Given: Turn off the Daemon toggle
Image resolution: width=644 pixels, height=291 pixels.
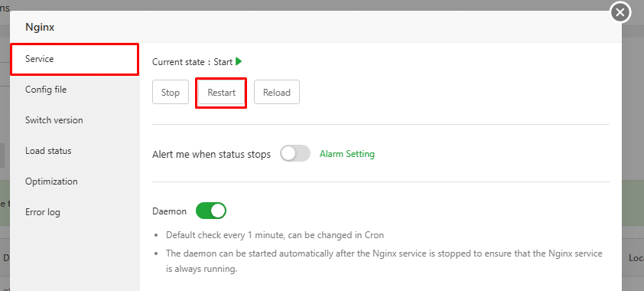Looking at the screenshot, I should click(211, 211).
